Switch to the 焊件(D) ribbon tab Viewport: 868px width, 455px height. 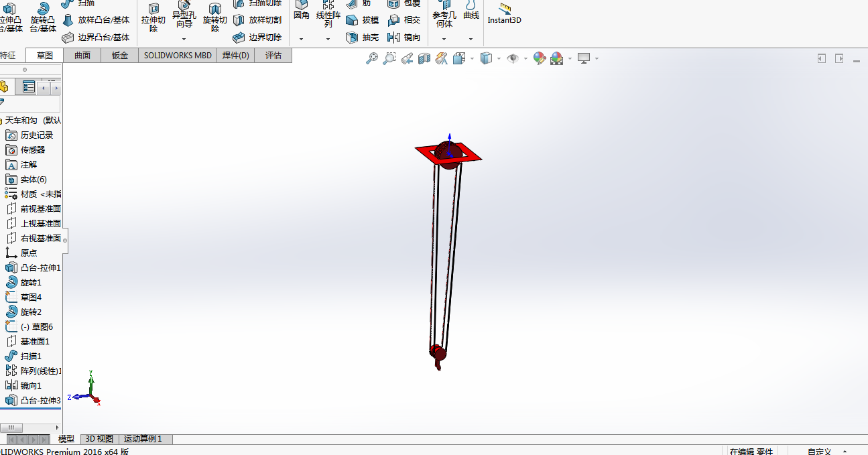point(235,56)
